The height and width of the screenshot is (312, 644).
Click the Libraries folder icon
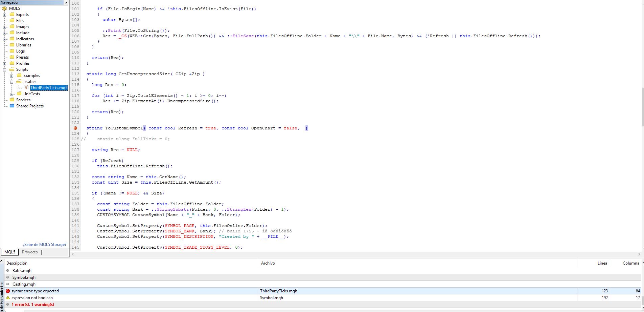(x=12, y=45)
